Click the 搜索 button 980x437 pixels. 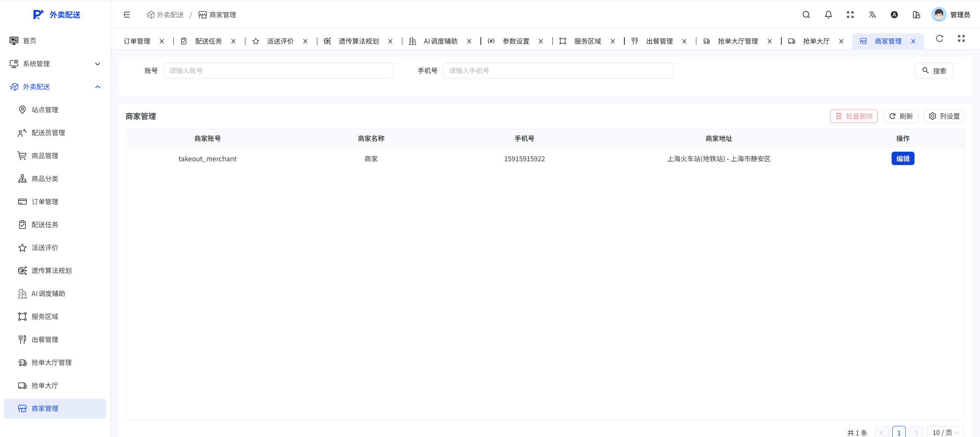(x=934, y=71)
